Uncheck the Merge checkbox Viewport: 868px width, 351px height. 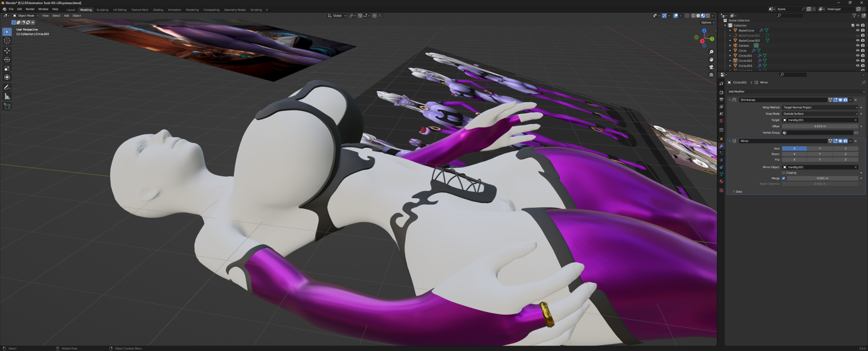pos(784,178)
